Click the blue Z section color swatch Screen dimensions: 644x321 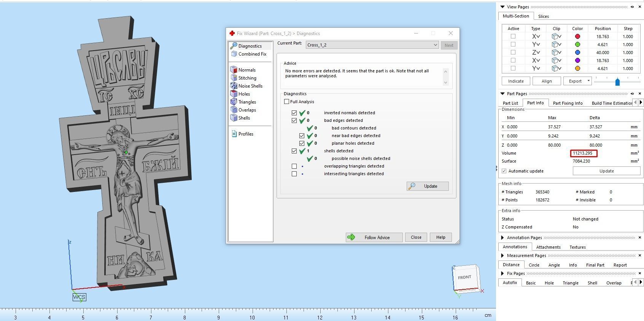coord(577,53)
